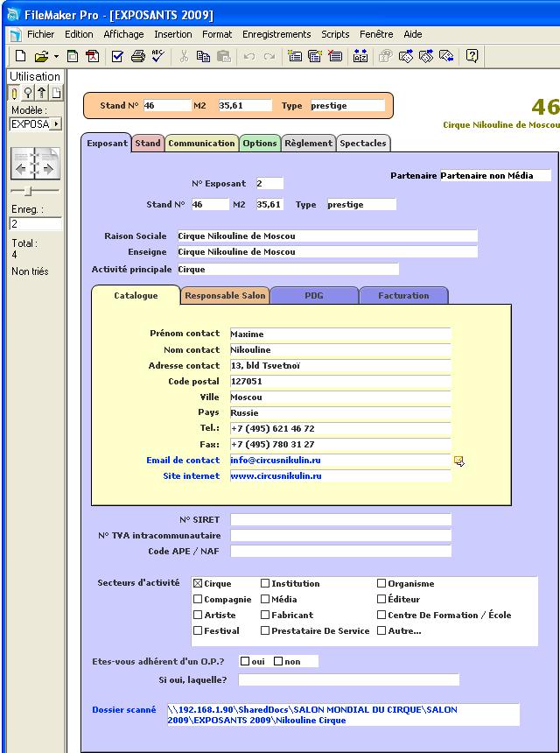Switch to the Responsable Salon tab
Viewport: 560px width, 753px height.
pyautogui.click(x=225, y=296)
